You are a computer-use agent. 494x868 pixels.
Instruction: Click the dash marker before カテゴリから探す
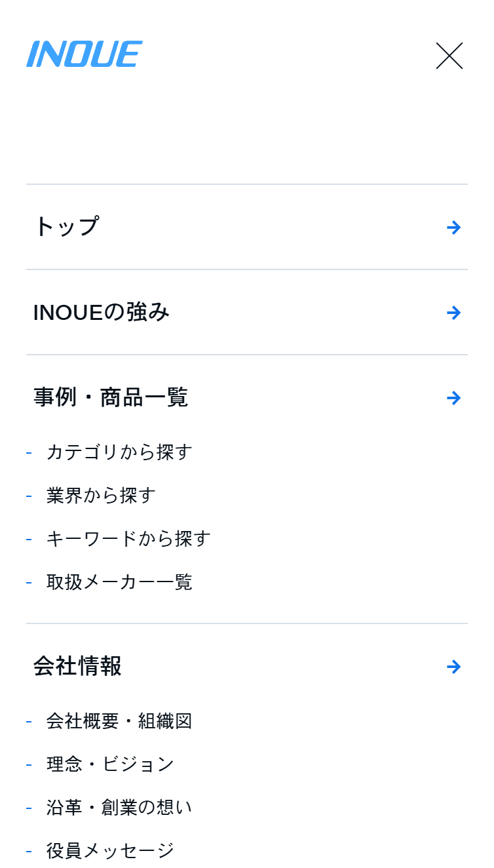click(29, 452)
